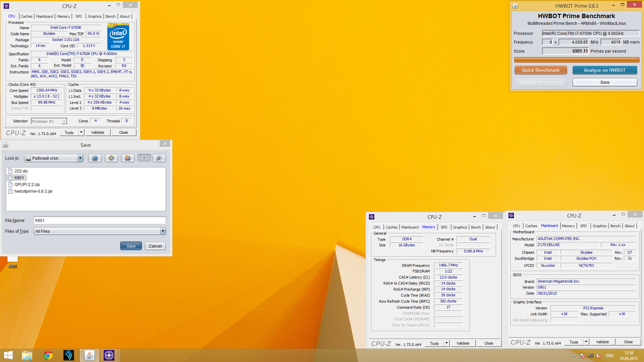Click CPU-Z app icon in top-left title bar
The height and width of the screenshot is (362, 644).
coord(6,6)
